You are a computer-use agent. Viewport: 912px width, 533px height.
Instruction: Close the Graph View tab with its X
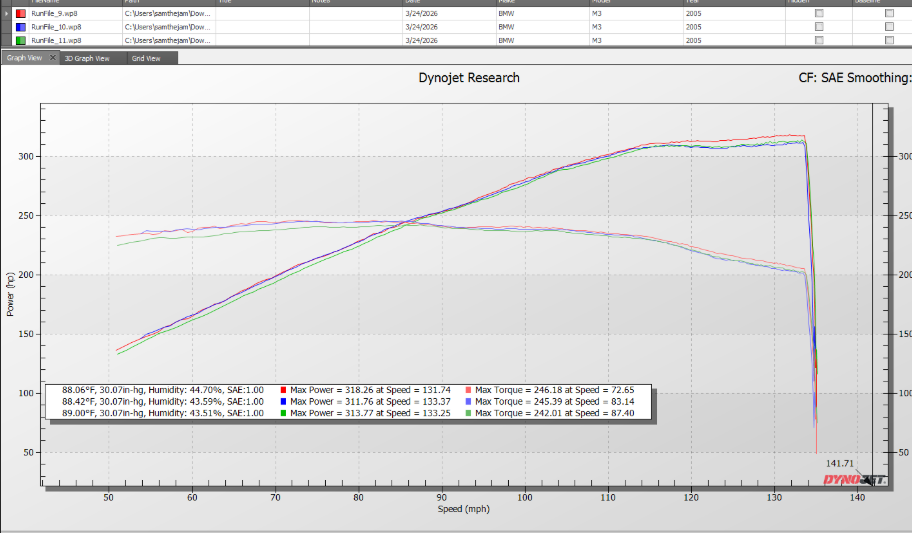coord(53,58)
